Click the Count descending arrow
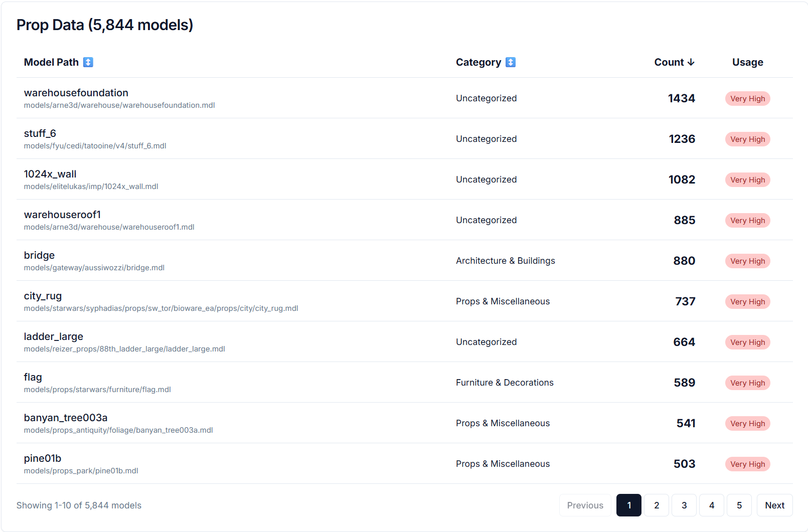This screenshot has height=532, width=808. pyautogui.click(x=691, y=62)
